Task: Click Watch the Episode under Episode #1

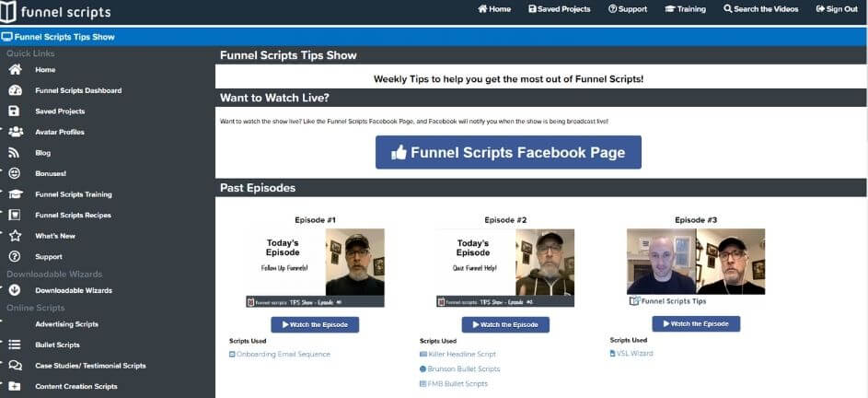Action: pyautogui.click(x=315, y=325)
